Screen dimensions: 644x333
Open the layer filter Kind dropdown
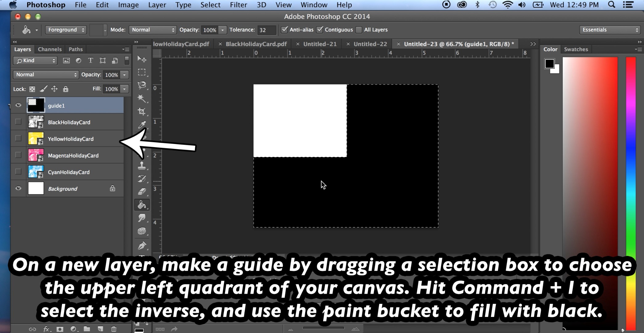click(x=35, y=60)
